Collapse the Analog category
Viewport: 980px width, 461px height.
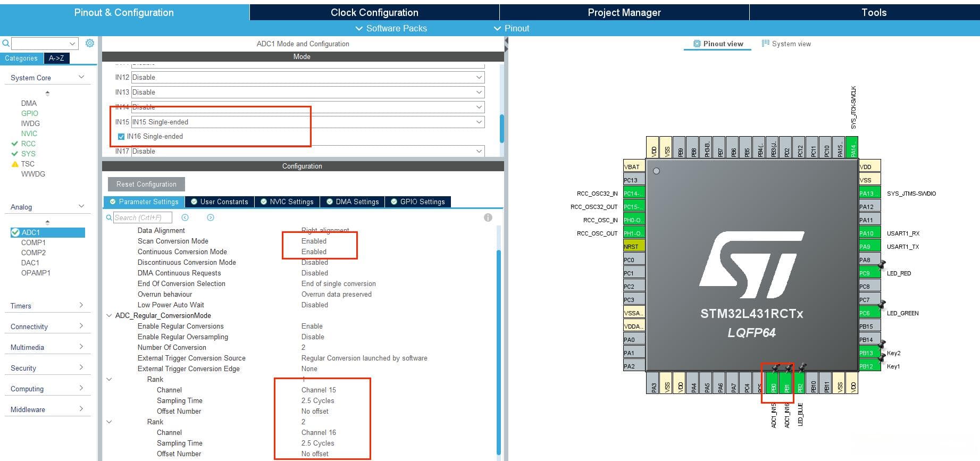coord(81,206)
